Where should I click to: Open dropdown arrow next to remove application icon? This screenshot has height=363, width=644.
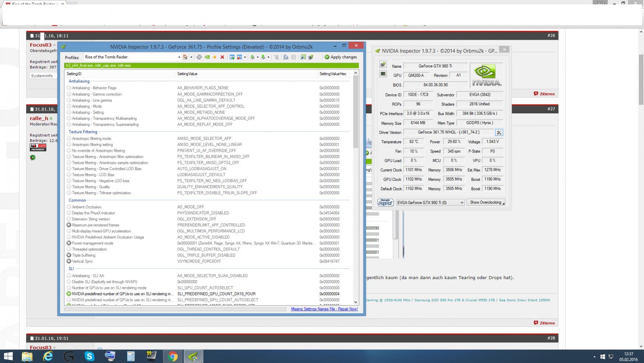click(245, 57)
